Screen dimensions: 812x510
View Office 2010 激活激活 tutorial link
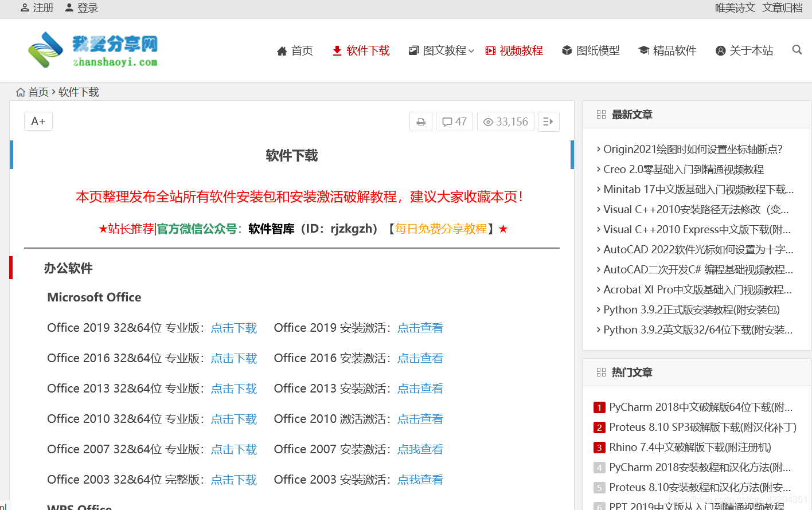[420, 419]
